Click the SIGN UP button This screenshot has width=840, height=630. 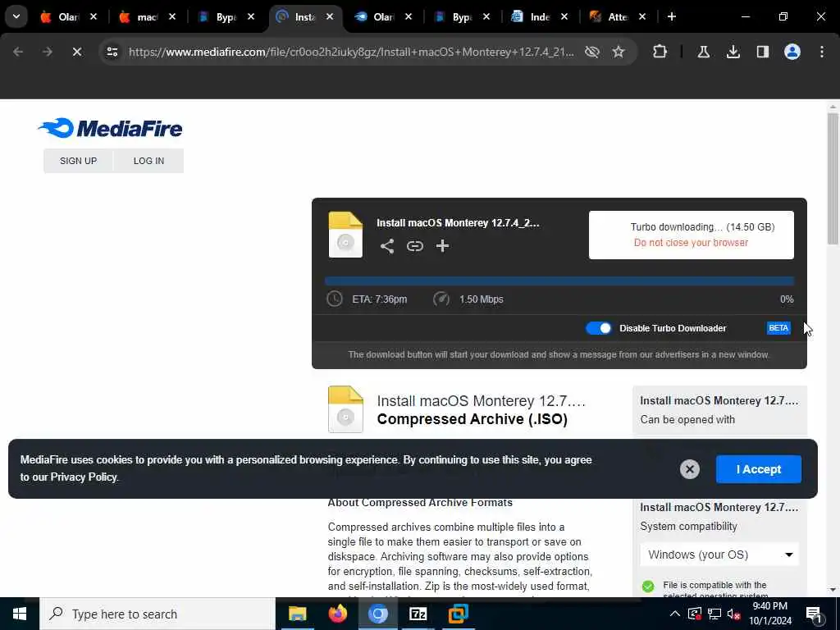78,161
